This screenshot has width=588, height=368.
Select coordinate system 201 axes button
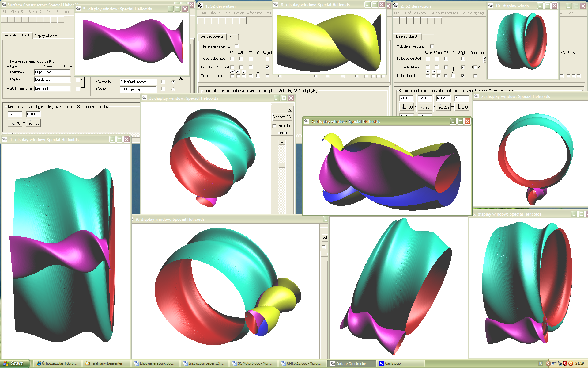click(425, 107)
